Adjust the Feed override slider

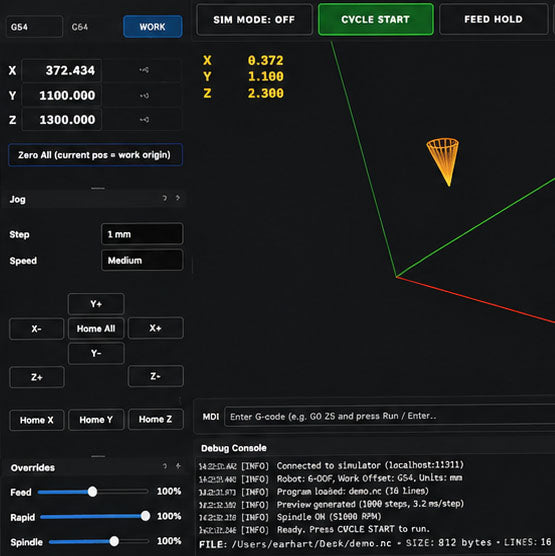pyautogui.click(x=93, y=492)
